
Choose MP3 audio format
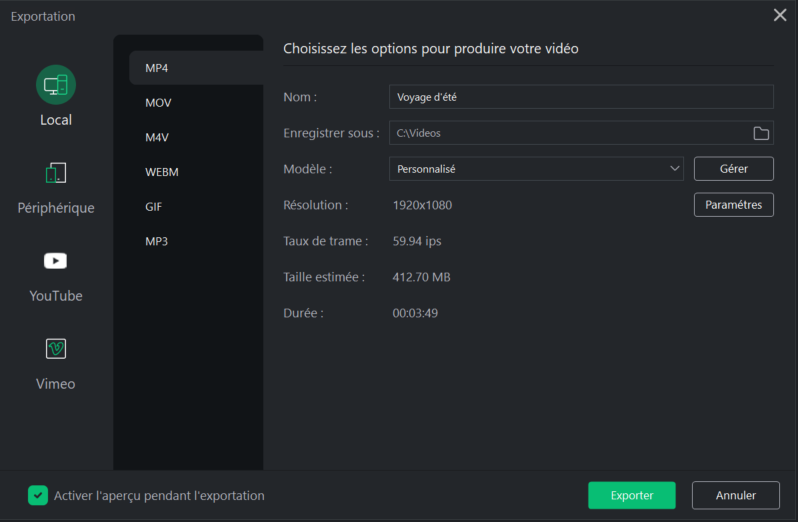point(196,241)
